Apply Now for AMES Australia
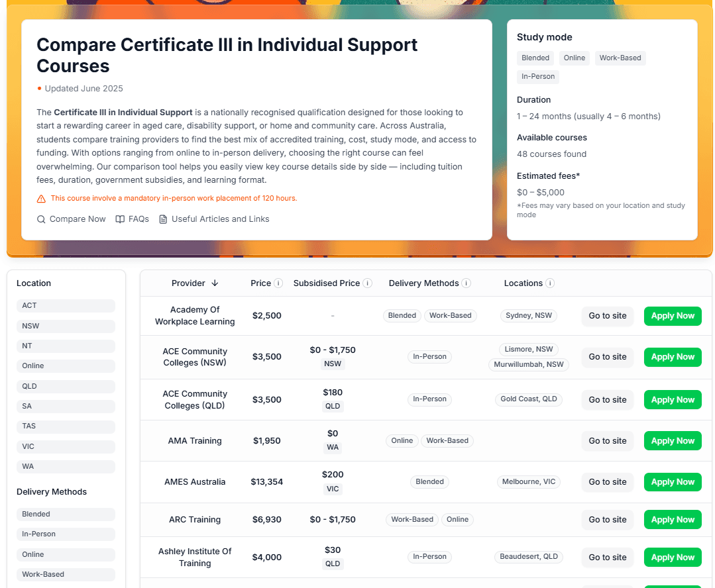The width and height of the screenshot is (715, 588). tap(672, 481)
